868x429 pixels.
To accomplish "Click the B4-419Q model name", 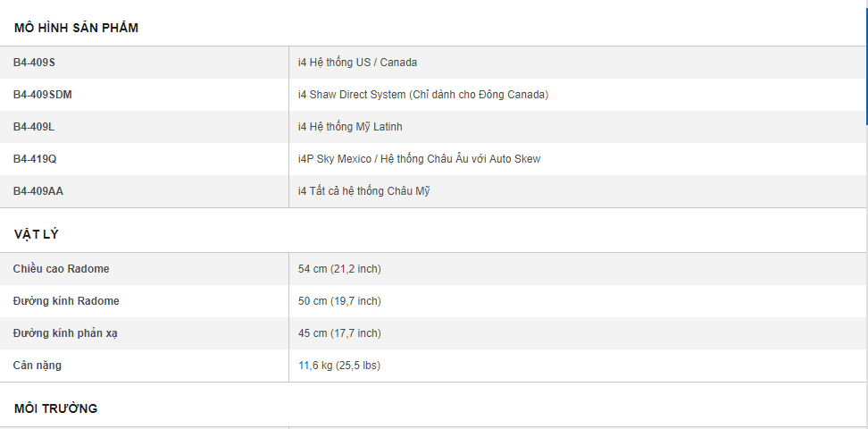I will [35, 159].
